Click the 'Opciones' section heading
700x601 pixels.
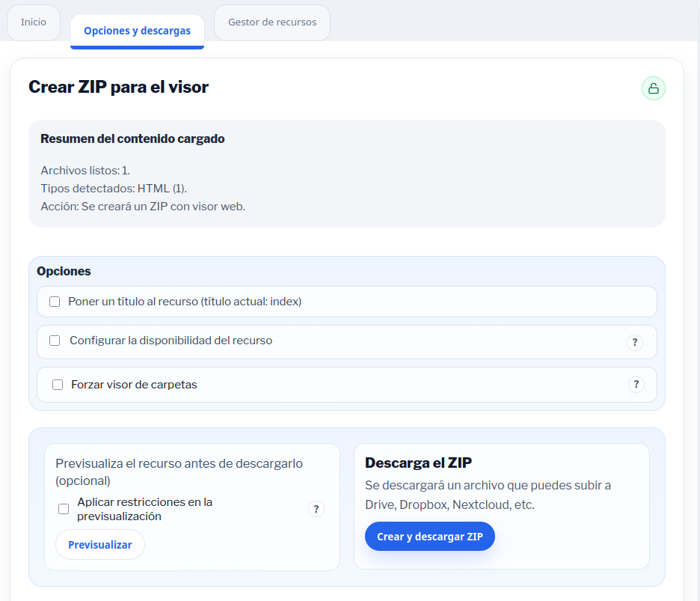(64, 271)
